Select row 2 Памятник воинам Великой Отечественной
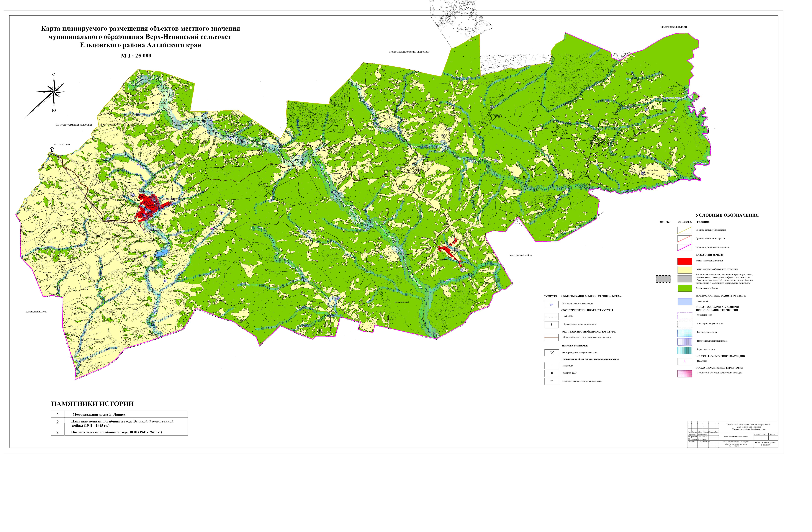 pos(119,423)
